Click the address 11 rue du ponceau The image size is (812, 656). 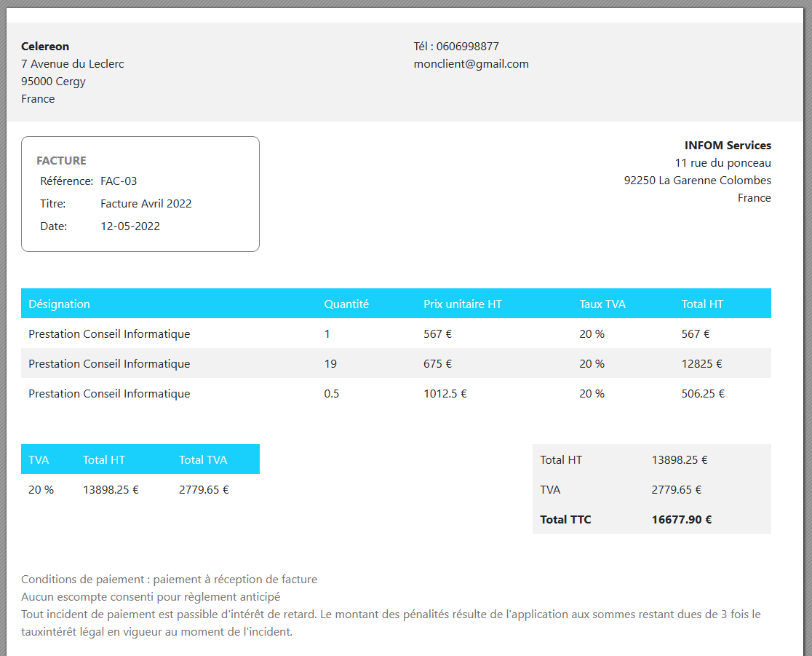723,163
